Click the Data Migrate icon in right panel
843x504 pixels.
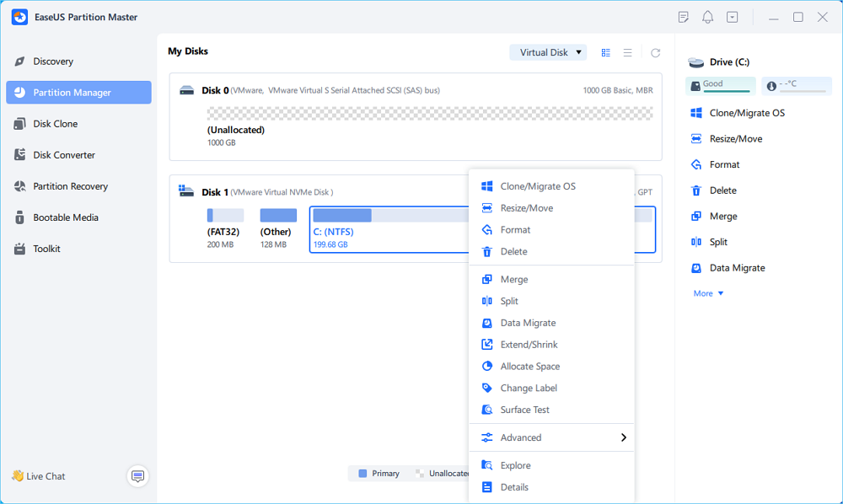[x=696, y=268]
